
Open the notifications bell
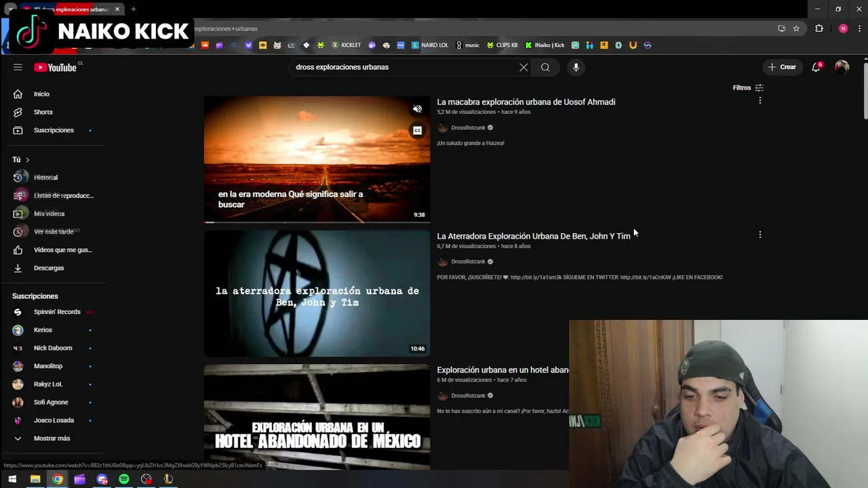coord(816,67)
